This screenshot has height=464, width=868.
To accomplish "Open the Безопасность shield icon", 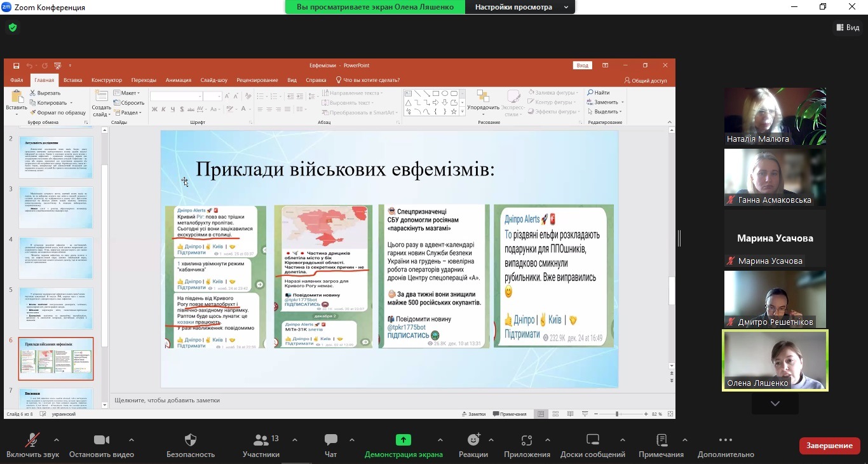I will pyautogui.click(x=191, y=440).
